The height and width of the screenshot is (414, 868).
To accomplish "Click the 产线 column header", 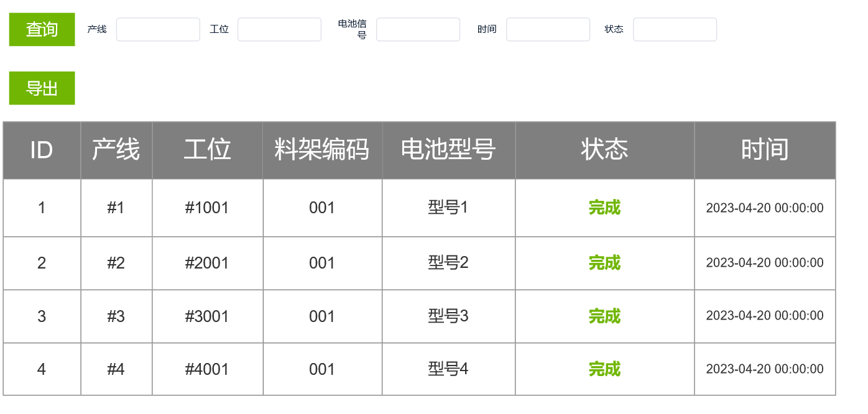I will click(x=116, y=150).
